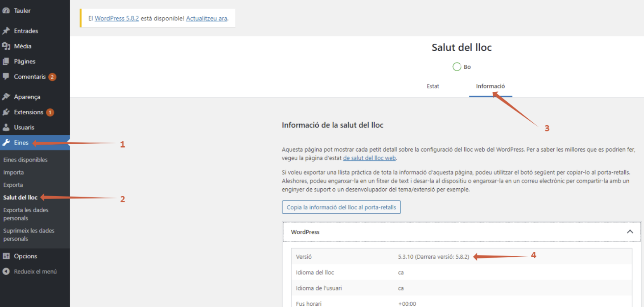Click the Idioma de l'usuari label
This screenshot has width=644, height=307.
(x=319, y=288)
